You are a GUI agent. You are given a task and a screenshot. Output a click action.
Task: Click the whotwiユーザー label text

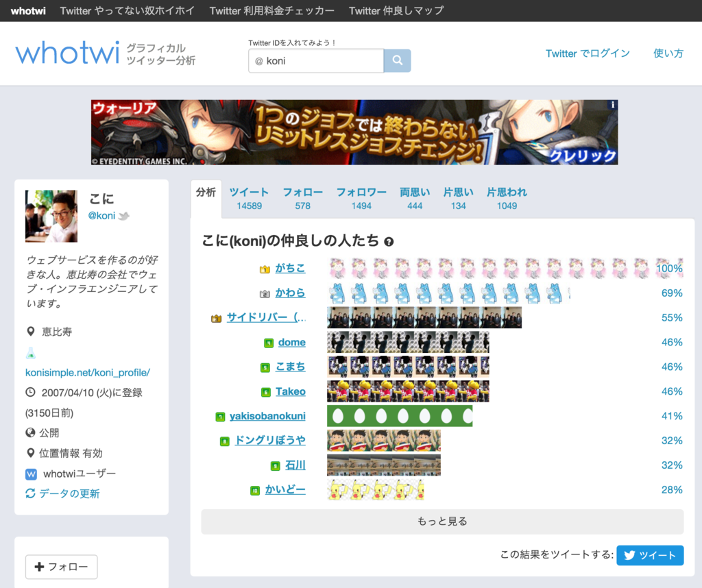[x=80, y=474]
